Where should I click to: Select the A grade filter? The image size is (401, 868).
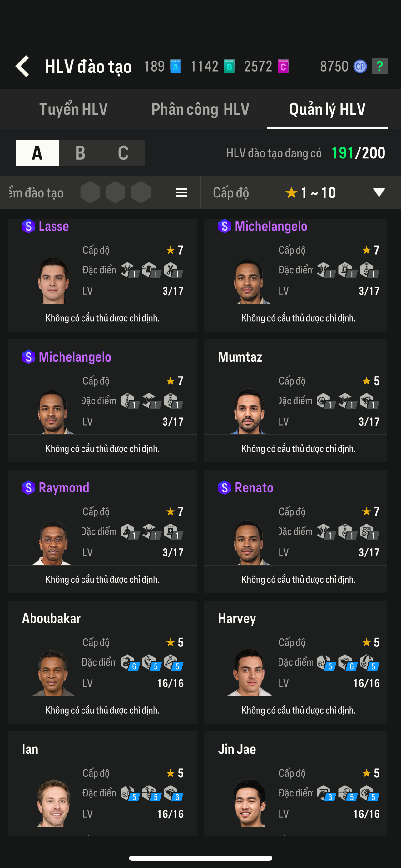tap(37, 153)
